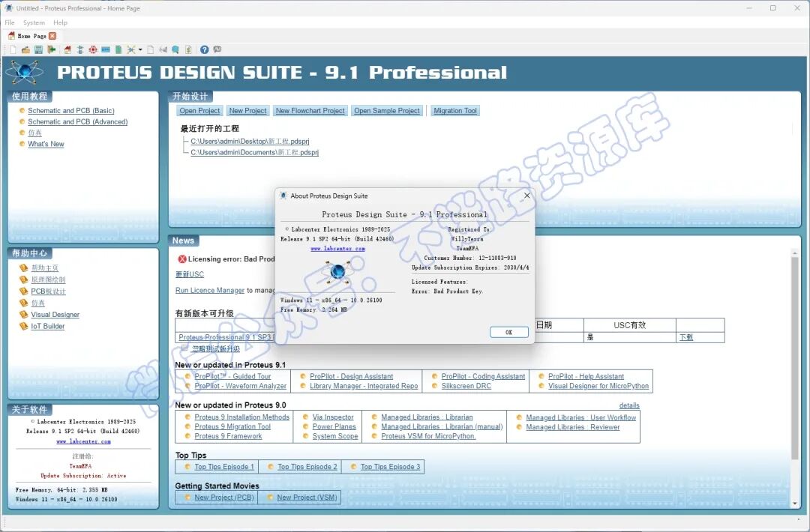This screenshot has height=532, width=810.
Task: Click the New Project button
Action: click(x=248, y=110)
